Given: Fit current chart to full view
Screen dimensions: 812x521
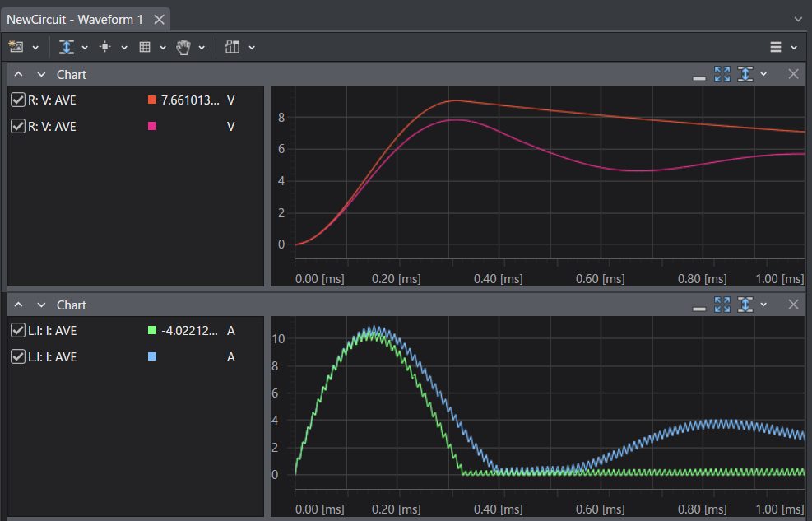Looking at the screenshot, I should (x=722, y=305).
